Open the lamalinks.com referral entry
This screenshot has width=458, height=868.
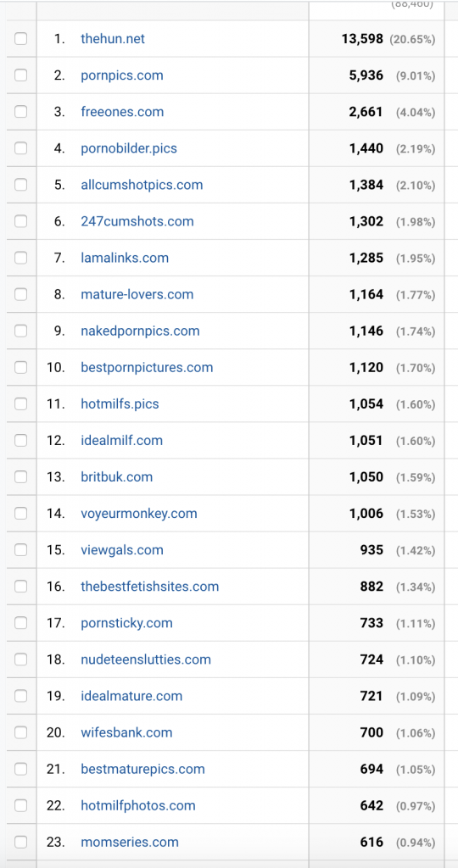(125, 258)
